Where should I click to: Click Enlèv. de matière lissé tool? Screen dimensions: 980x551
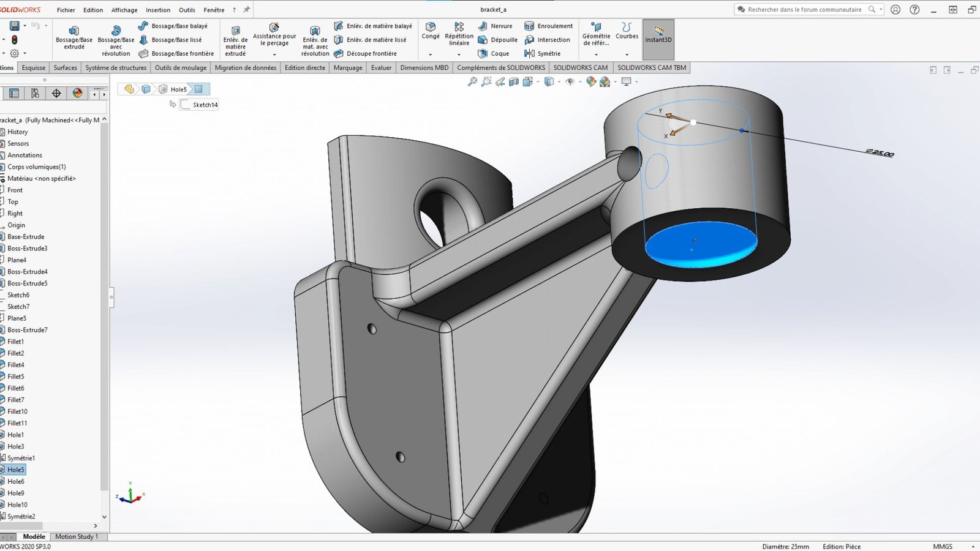pyautogui.click(x=370, y=40)
